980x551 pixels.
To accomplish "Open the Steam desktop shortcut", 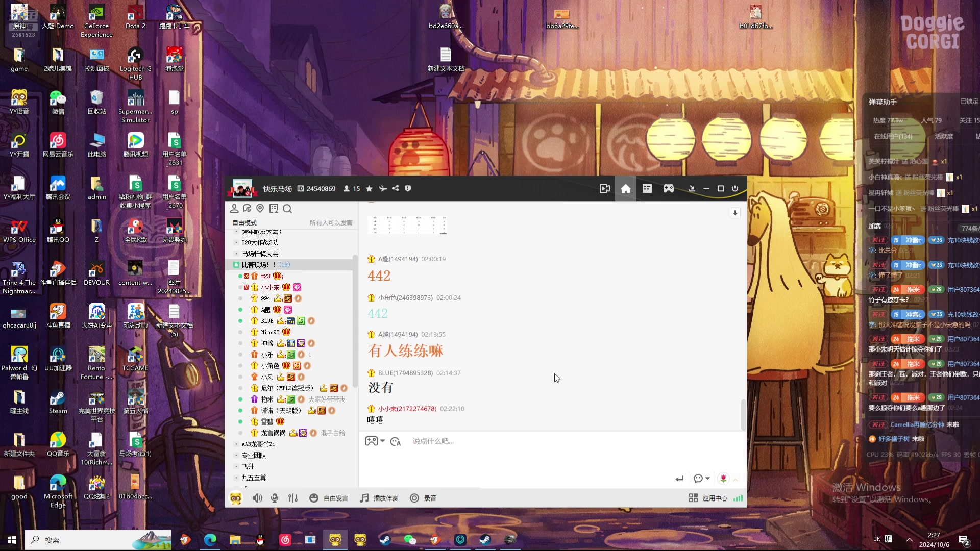I will (x=58, y=402).
